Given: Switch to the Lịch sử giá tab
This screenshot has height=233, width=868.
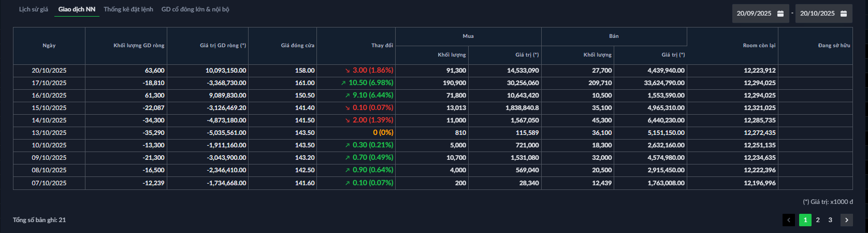Looking at the screenshot, I should pos(33,9).
